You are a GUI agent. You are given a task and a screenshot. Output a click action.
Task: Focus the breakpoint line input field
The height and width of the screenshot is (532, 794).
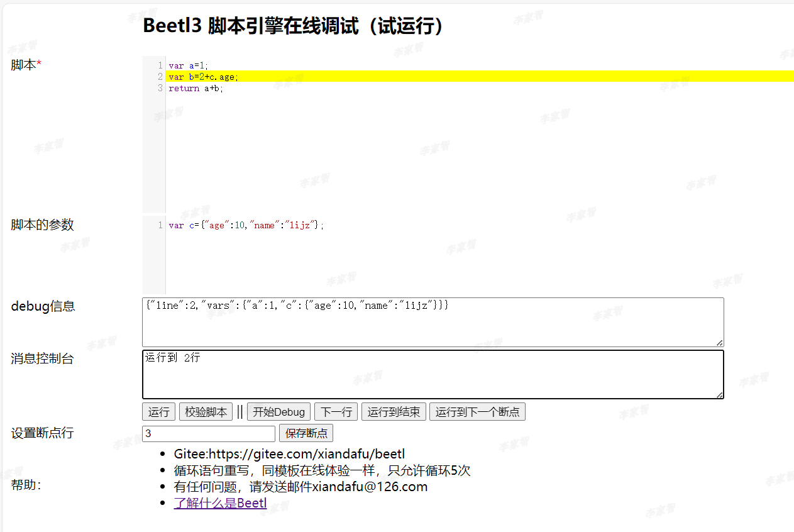pyautogui.click(x=209, y=433)
